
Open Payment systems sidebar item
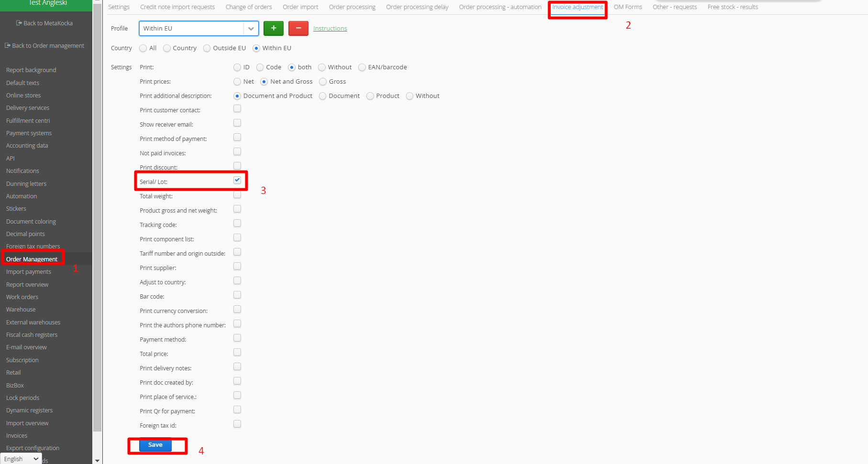[x=29, y=133]
